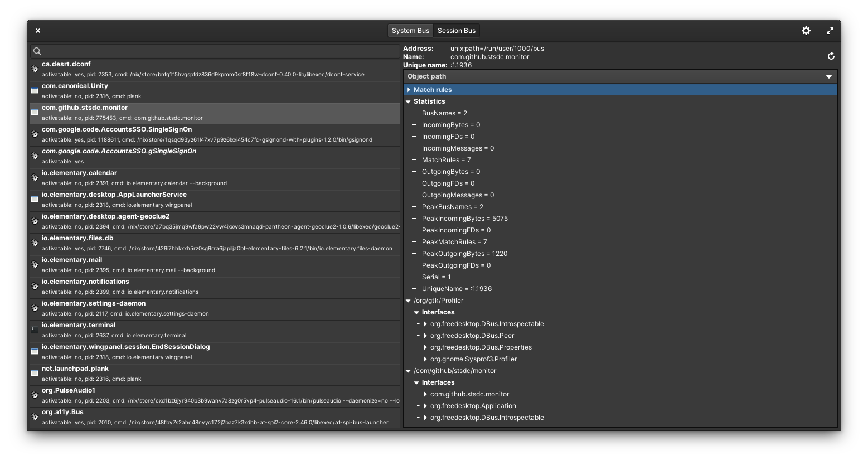Open the settings gear icon

click(x=806, y=31)
